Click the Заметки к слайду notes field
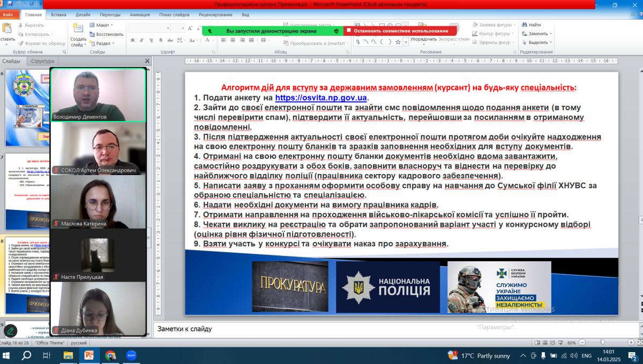643x364 pixels. tap(375, 329)
